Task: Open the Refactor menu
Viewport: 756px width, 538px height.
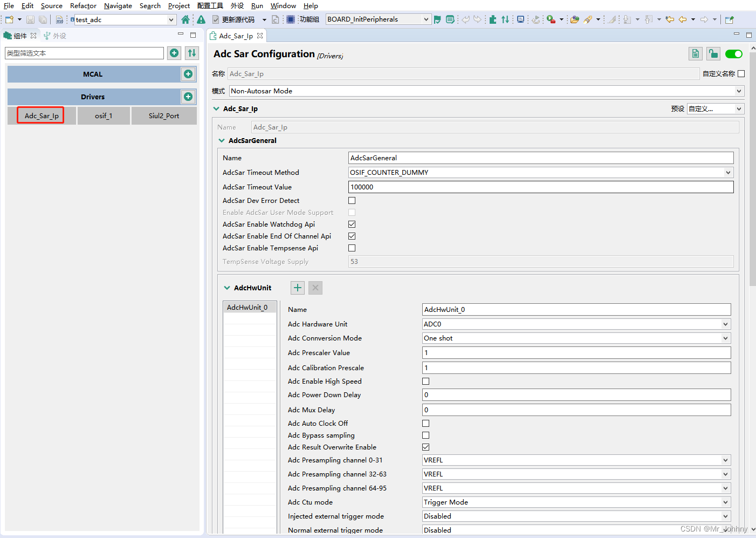Action: pyautogui.click(x=83, y=5)
